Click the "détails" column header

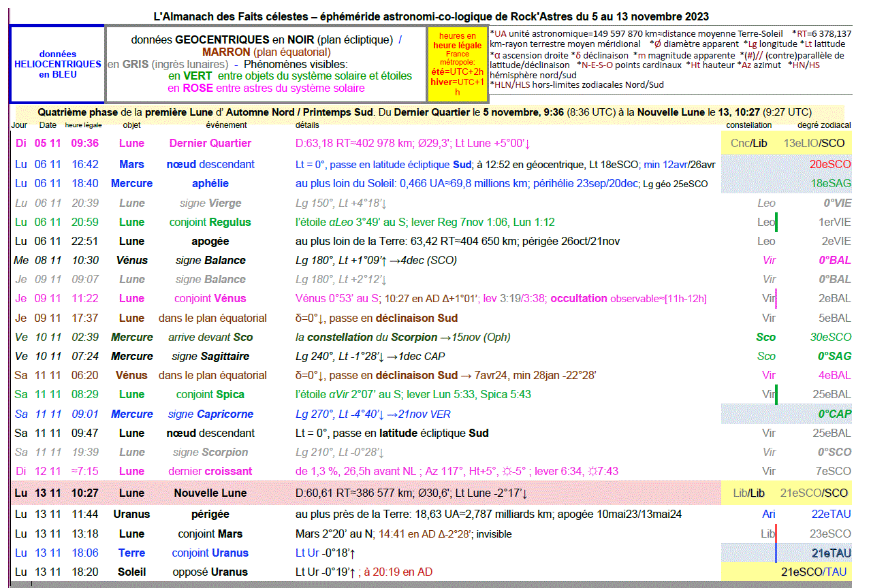(307, 125)
